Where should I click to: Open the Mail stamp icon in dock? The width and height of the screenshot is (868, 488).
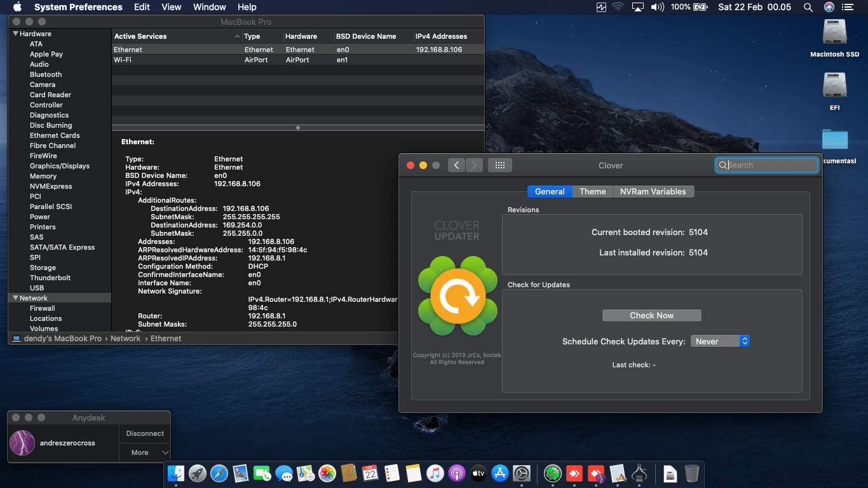pyautogui.click(x=241, y=473)
